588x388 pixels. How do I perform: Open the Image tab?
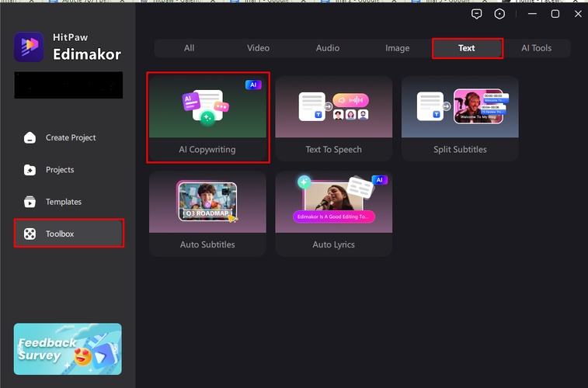397,48
